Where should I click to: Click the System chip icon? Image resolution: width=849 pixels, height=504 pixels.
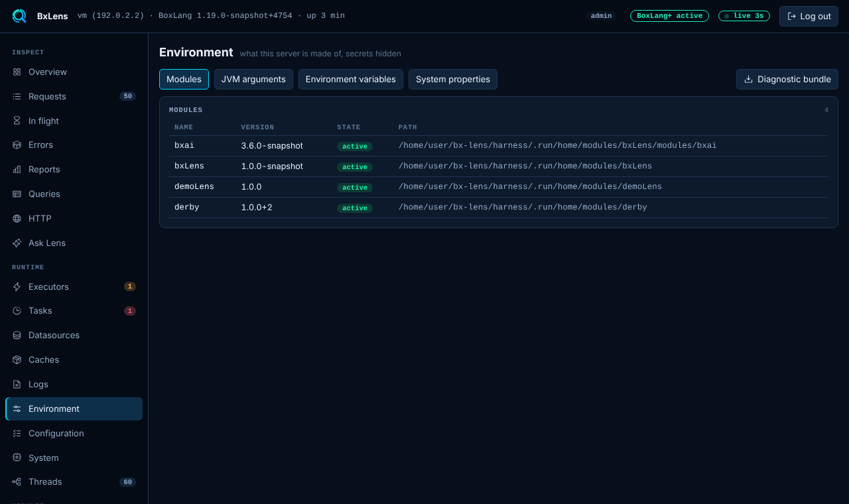(17, 458)
